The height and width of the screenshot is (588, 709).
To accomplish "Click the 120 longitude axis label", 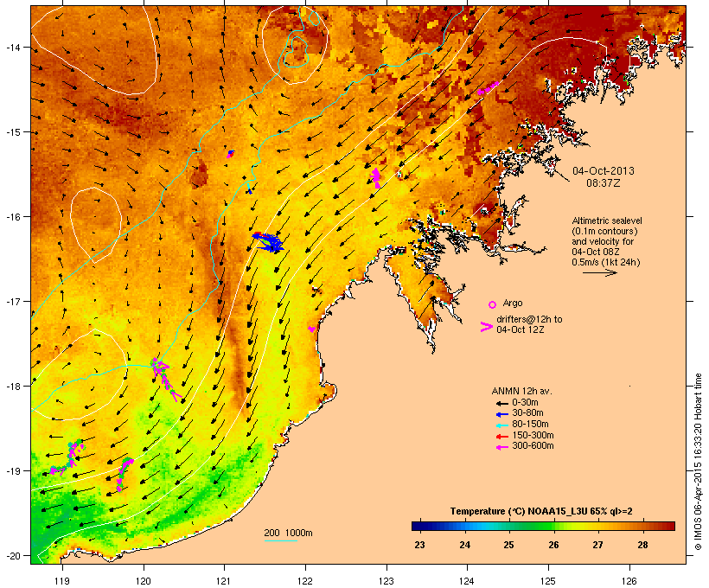I will [x=144, y=581].
